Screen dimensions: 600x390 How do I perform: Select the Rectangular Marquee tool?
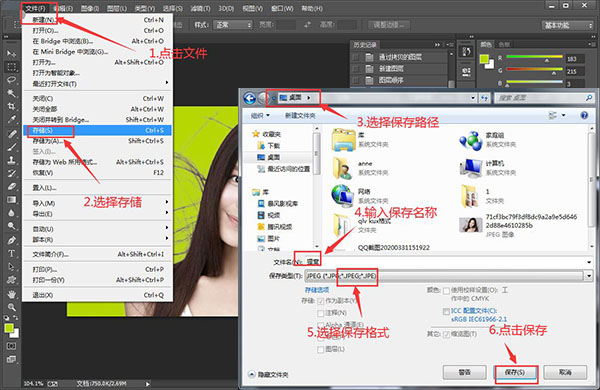pos(11,67)
